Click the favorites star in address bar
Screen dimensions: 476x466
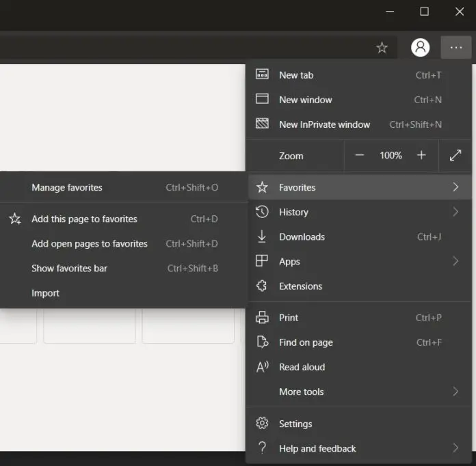(382, 48)
